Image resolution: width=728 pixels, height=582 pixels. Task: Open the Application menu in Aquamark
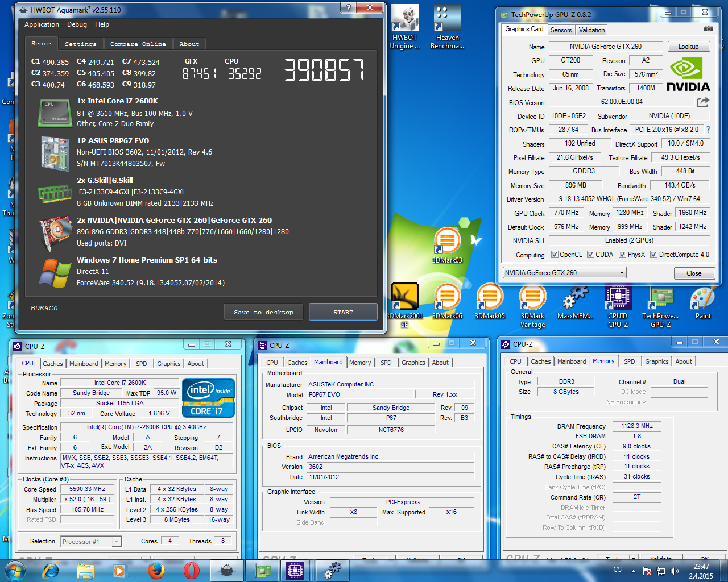(42, 24)
